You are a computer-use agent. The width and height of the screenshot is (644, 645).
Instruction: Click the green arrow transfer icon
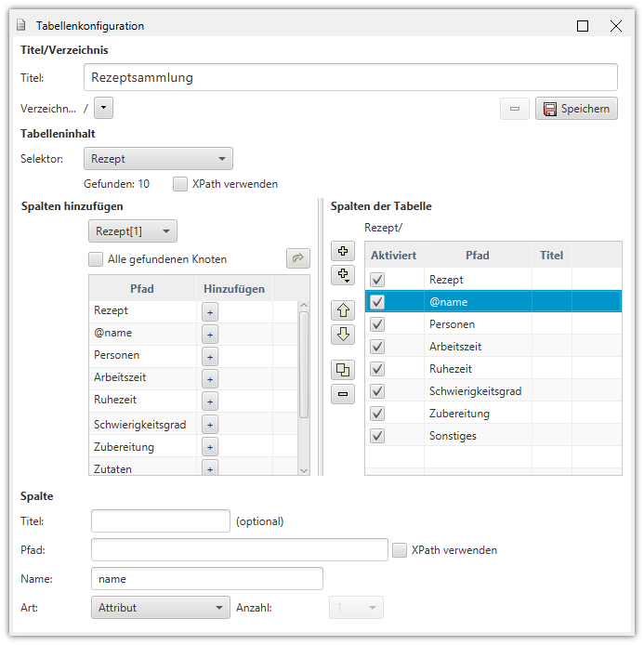click(x=297, y=258)
